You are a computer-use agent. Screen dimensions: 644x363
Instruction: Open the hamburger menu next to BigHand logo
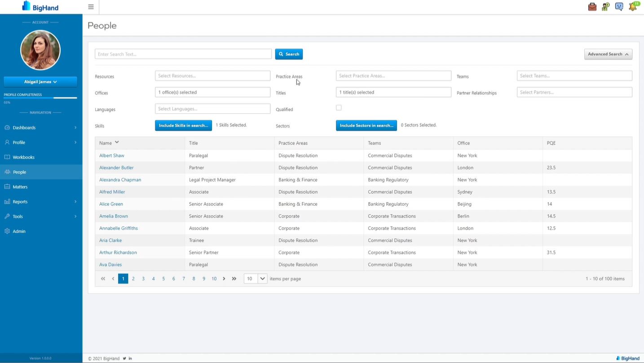pyautogui.click(x=91, y=7)
